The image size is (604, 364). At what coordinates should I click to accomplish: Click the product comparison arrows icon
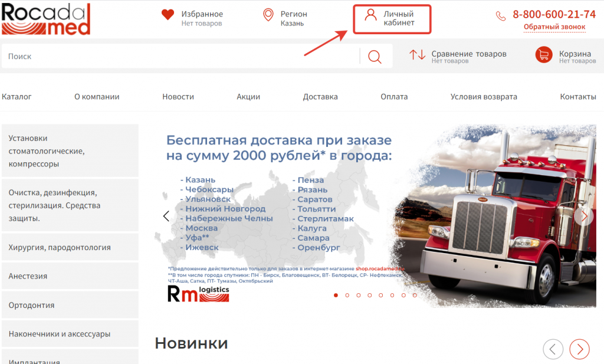pyautogui.click(x=418, y=55)
